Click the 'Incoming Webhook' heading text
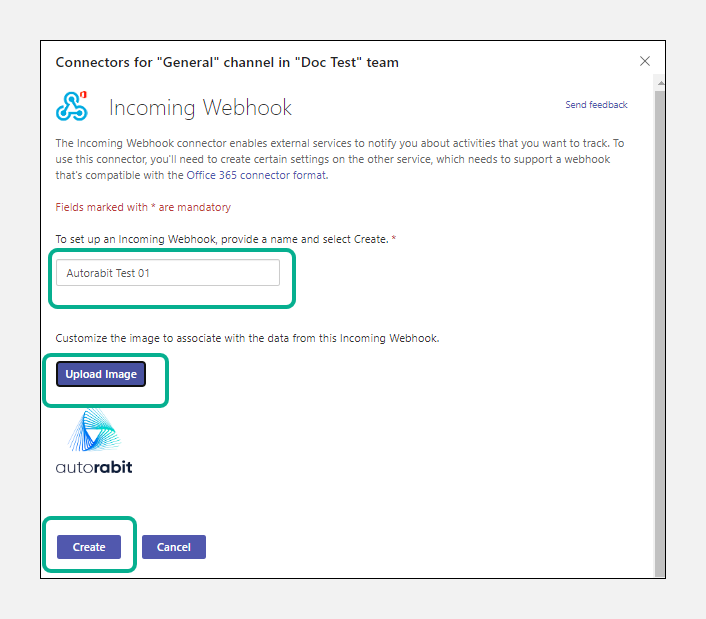The width and height of the screenshot is (706, 619). pyautogui.click(x=200, y=108)
